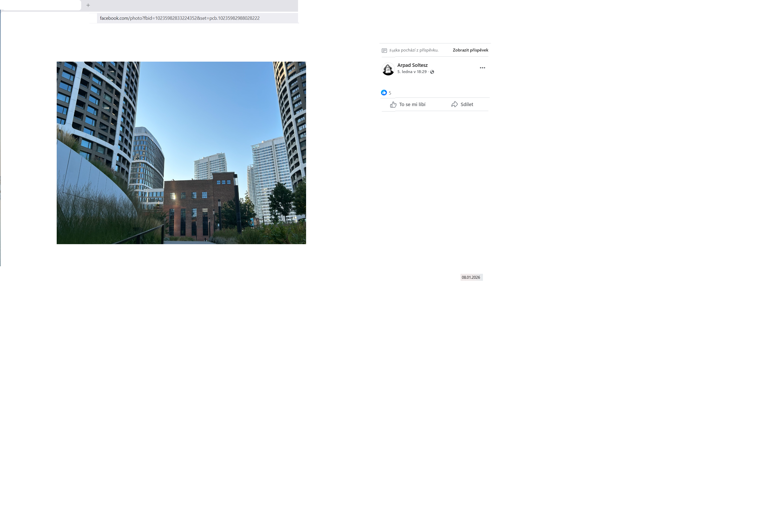
Task: Select the blank browser tab
Action: tap(41, 5)
